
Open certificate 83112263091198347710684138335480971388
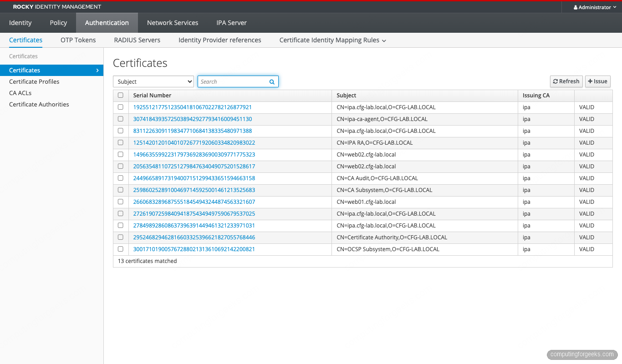(193, 131)
